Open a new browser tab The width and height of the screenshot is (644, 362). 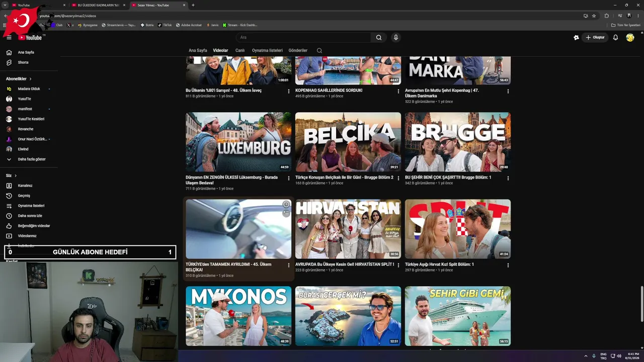coord(193,5)
